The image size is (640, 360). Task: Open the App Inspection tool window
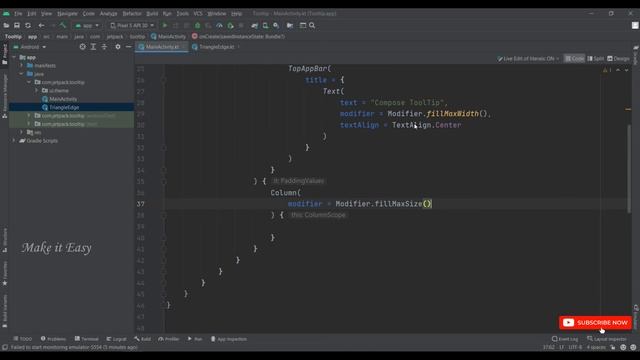point(229,339)
